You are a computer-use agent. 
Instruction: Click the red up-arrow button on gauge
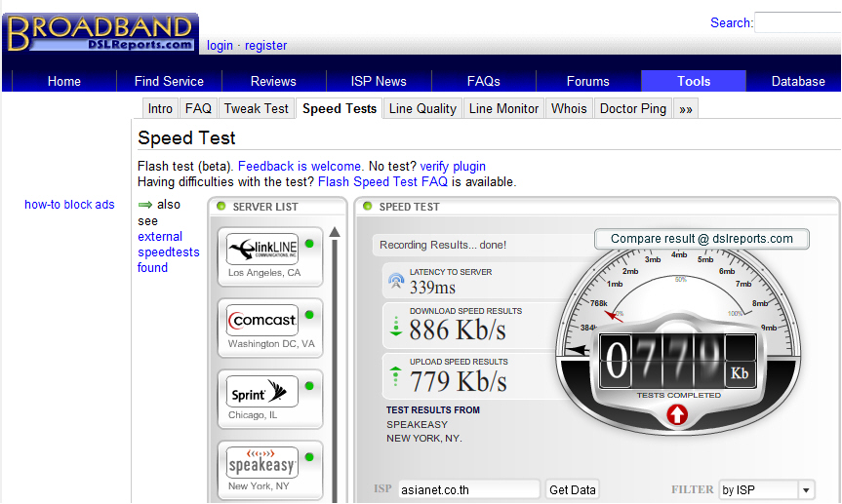(677, 414)
